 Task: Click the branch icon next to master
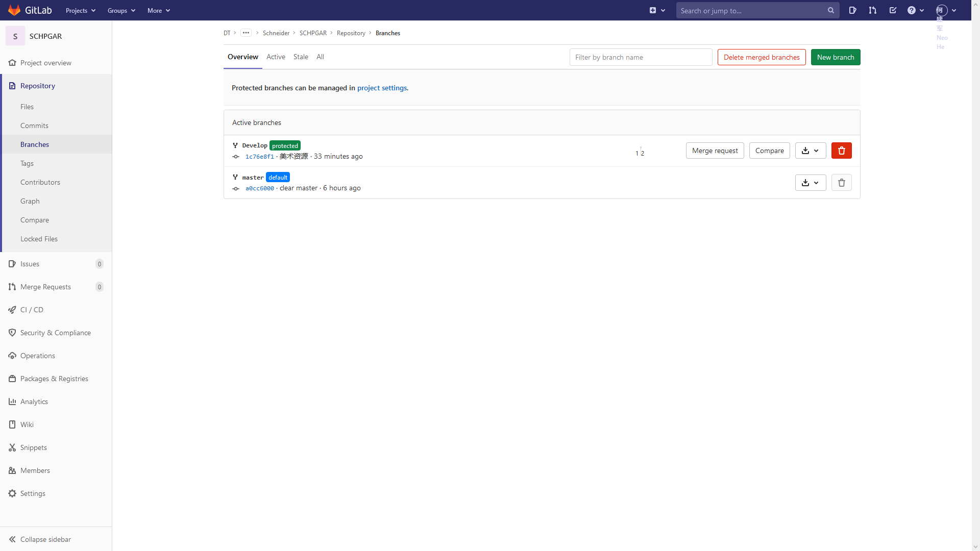[x=235, y=177]
